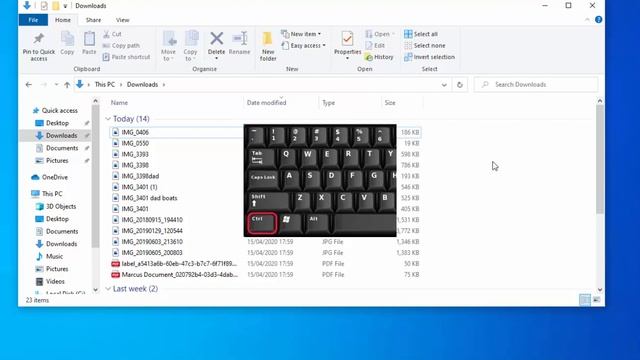Click Downloads in the address breadcrumb

[142, 84]
